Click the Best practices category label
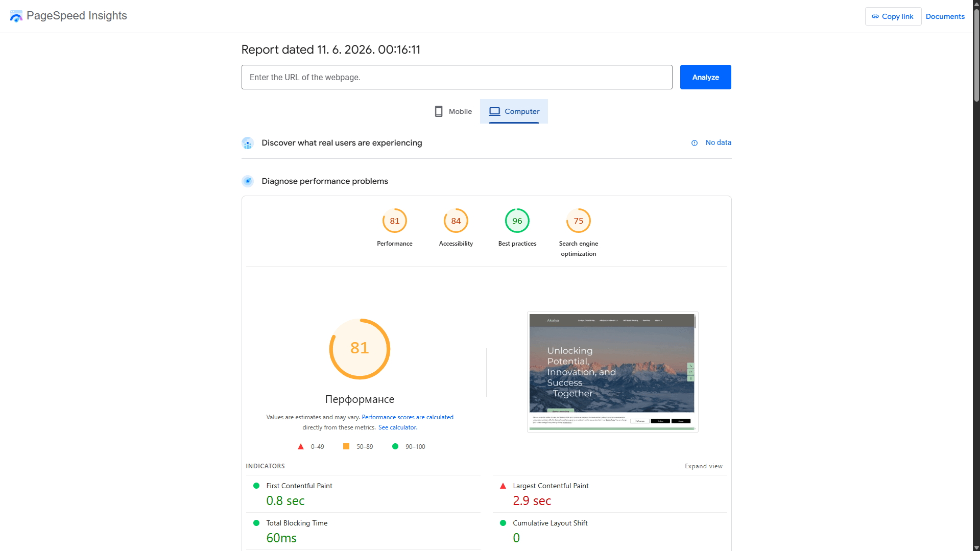Viewport: 980px width, 551px height. (x=517, y=244)
